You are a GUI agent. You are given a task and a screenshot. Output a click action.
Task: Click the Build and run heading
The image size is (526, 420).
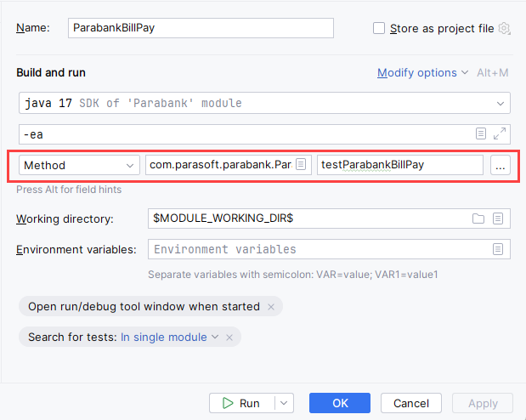click(x=51, y=72)
